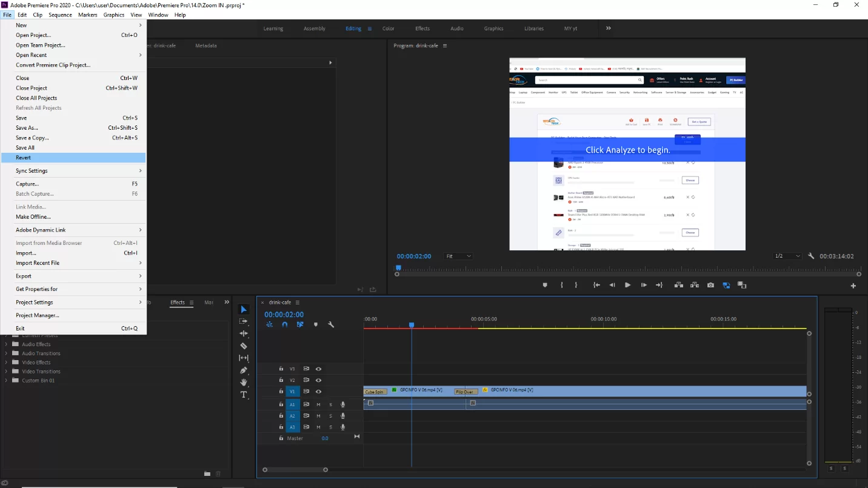Open the New submenu
868x488 pixels.
[73, 25]
